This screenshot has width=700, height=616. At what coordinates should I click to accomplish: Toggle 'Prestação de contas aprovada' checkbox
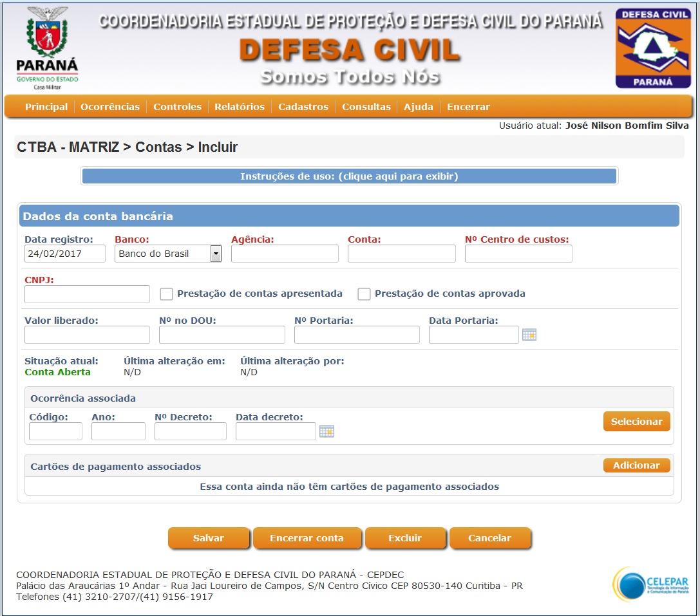(x=364, y=294)
